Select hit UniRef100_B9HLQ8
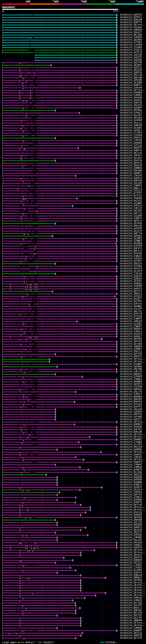The image size is (146, 644). pyautogui.click(x=131, y=20)
